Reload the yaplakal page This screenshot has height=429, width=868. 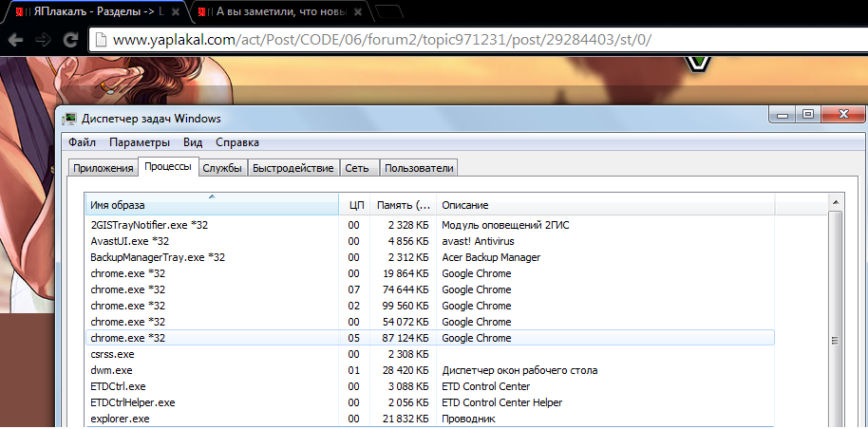tap(70, 40)
